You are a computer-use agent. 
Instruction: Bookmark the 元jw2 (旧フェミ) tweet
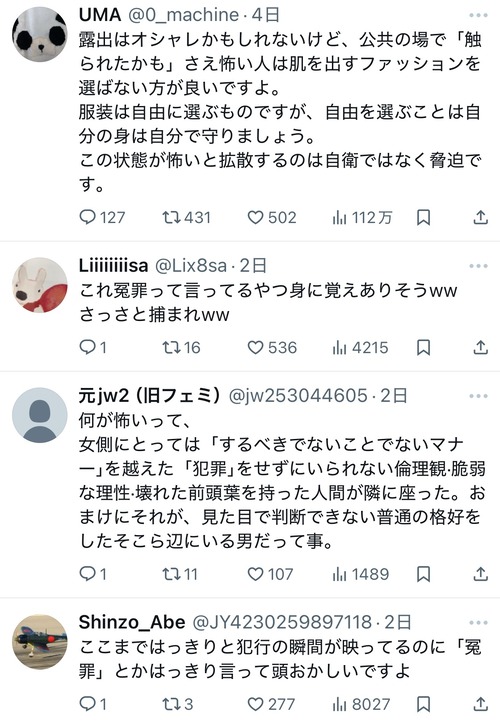click(x=423, y=574)
